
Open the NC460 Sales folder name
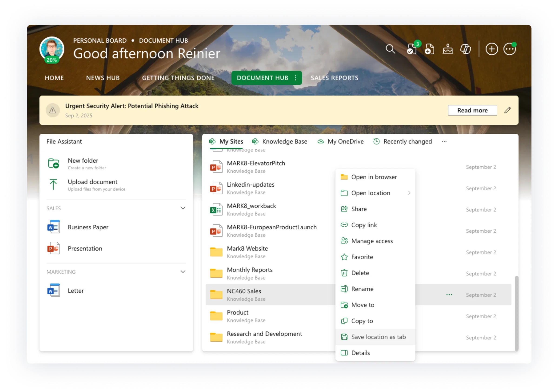pyautogui.click(x=244, y=291)
